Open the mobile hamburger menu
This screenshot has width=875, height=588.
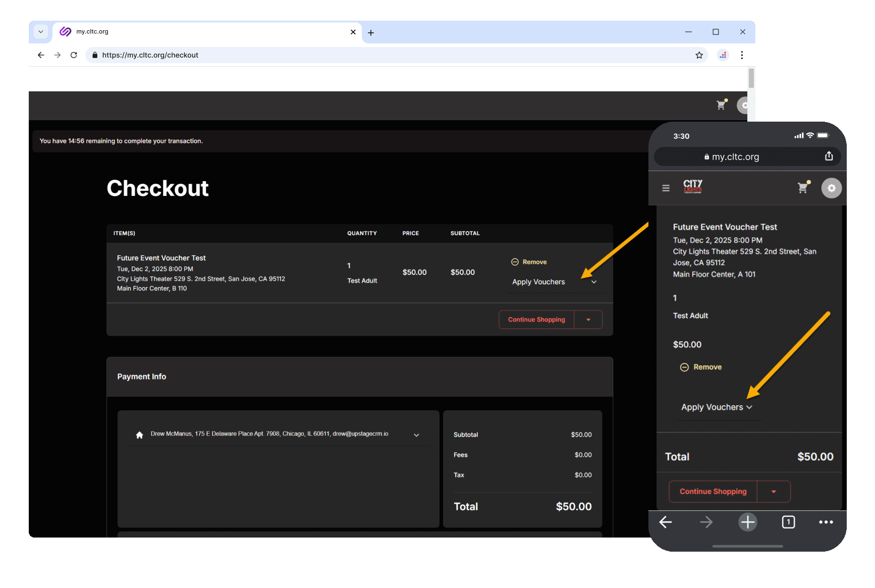point(666,188)
